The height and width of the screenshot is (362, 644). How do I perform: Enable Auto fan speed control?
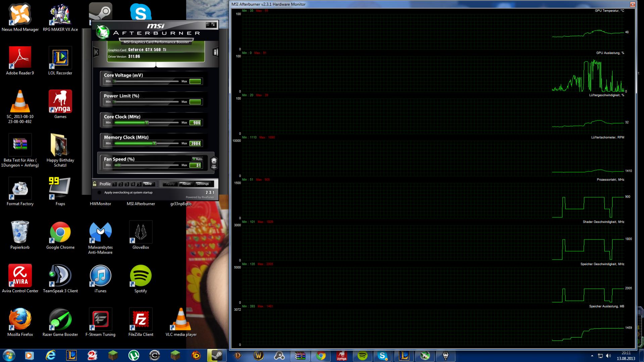click(x=197, y=159)
